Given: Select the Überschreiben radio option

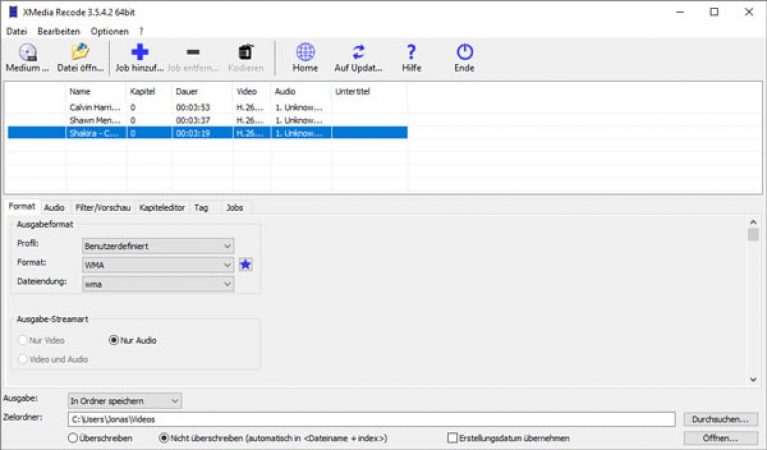Looking at the screenshot, I should click(x=73, y=438).
